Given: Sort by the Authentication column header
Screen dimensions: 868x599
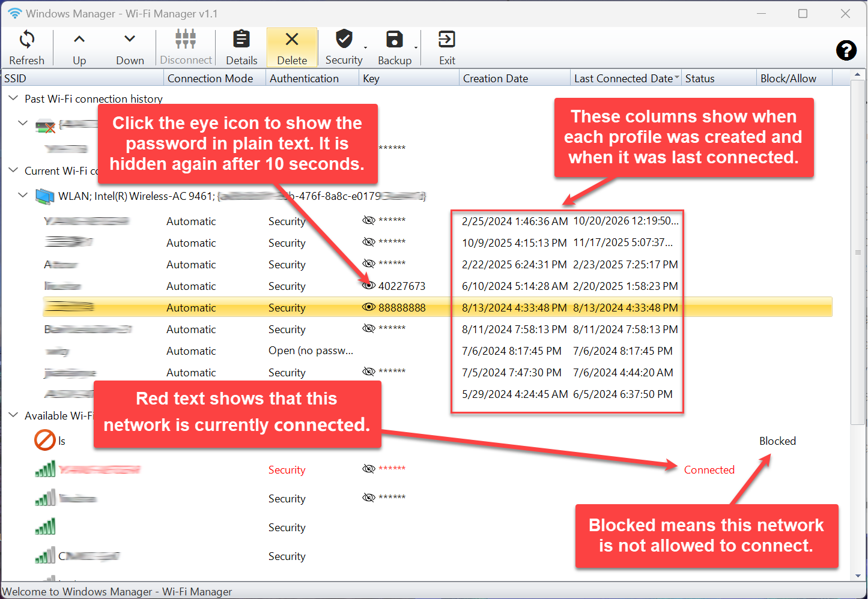Looking at the screenshot, I should [312, 79].
